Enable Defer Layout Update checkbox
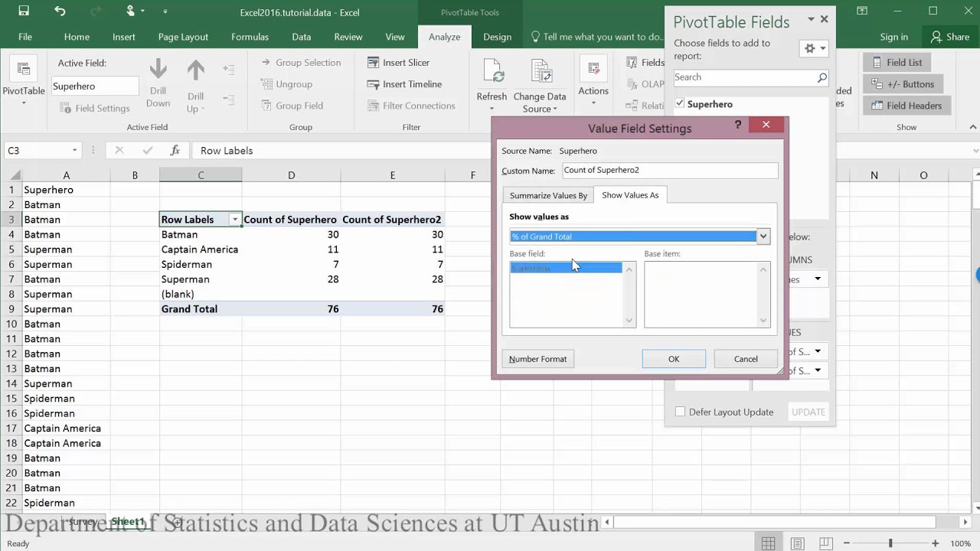 pyautogui.click(x=680, y=412)
